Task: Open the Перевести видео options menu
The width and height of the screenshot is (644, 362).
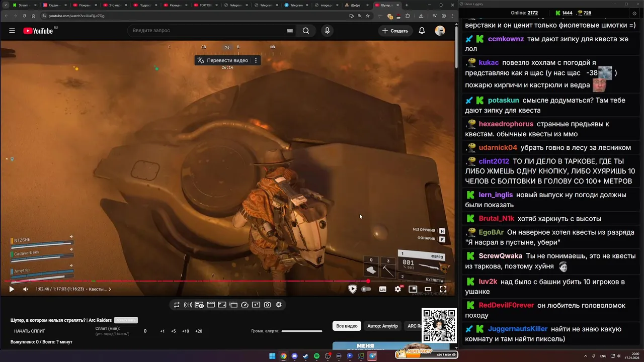Action: tap(256, 60)
